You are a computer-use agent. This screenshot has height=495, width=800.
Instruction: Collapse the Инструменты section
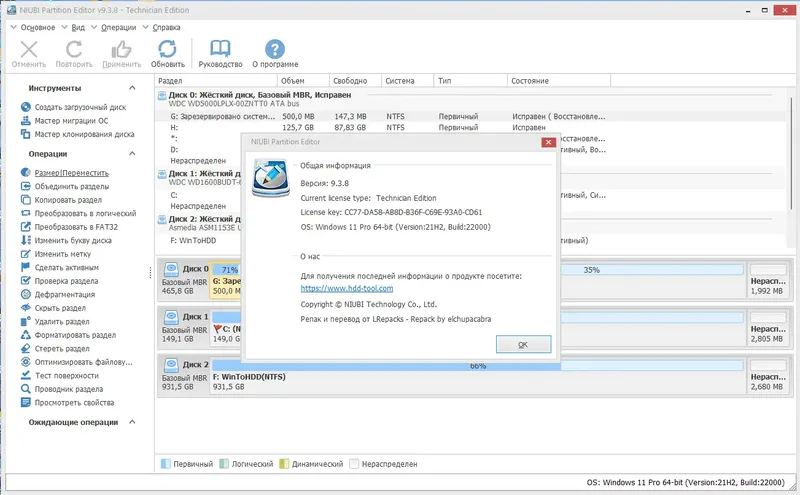[132, 88]
